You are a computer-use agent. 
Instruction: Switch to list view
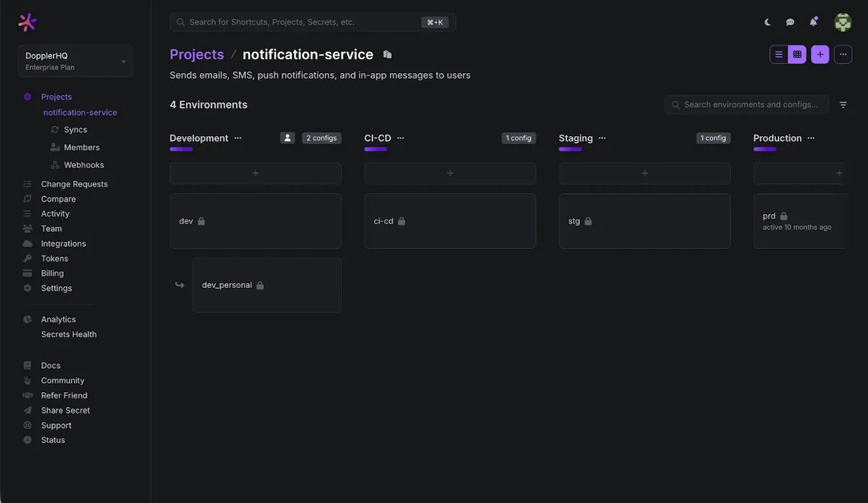pos(779,54)
